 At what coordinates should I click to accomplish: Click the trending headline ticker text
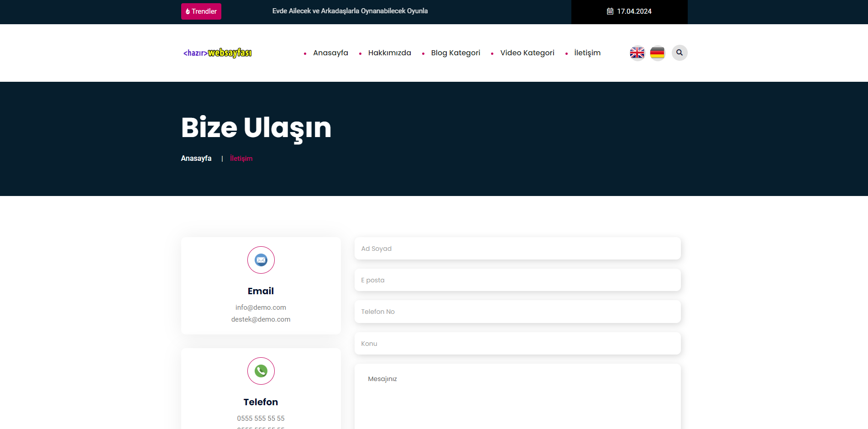[350, 11]
